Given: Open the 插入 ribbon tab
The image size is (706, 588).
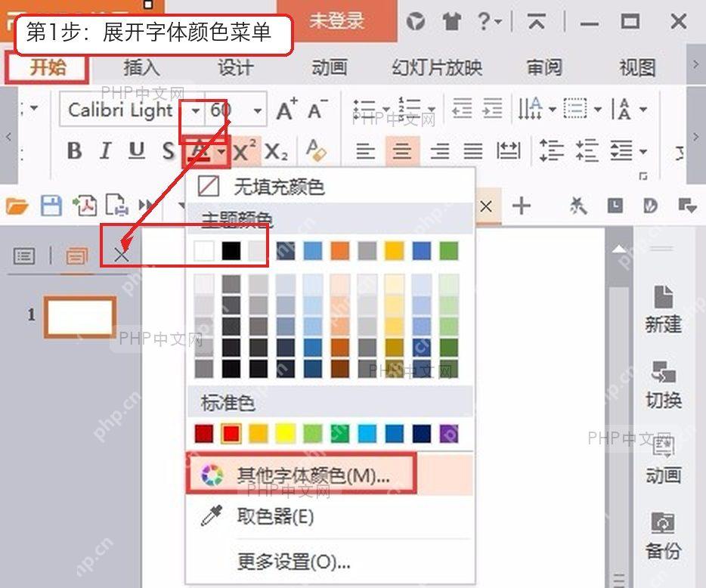Looking at the screenshot, I should (x=142, y=68).
